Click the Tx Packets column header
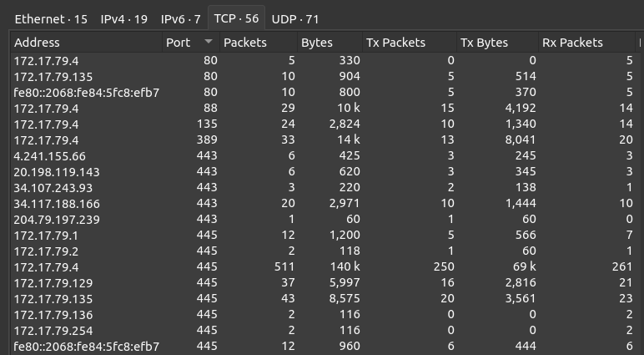 pyautogui.click(x=396, y=43)
